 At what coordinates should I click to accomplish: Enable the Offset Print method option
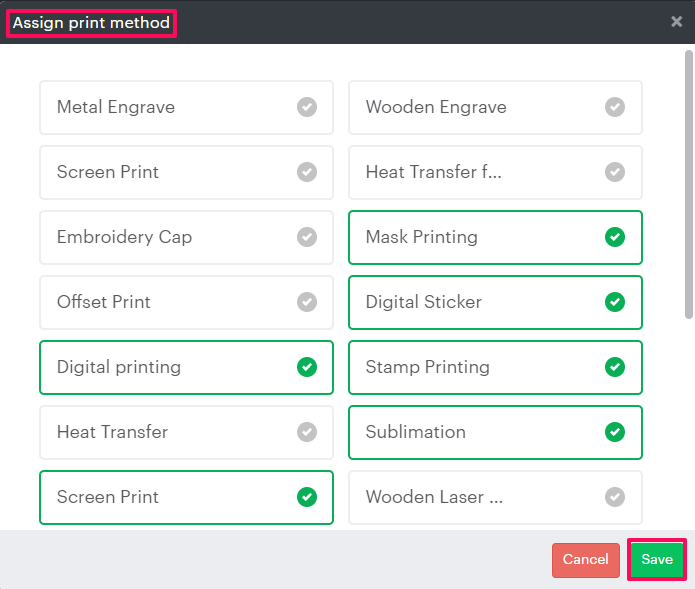(186, 302)
